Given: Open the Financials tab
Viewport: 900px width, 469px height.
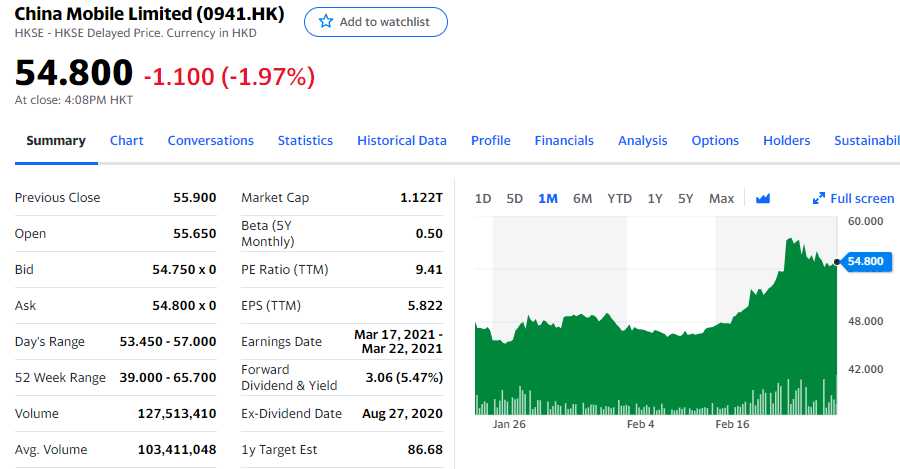Looking at the screenshot, I should tap(564, 141).
